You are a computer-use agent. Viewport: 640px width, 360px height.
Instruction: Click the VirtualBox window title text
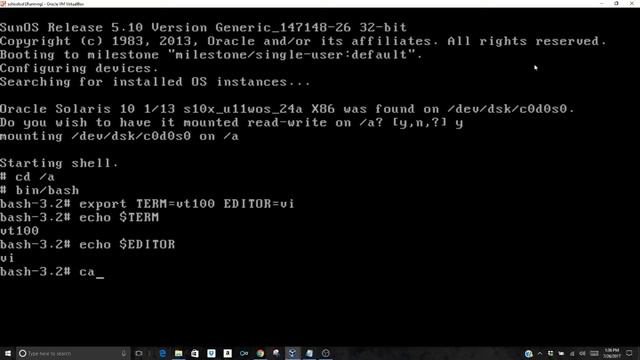(x=46, y=4)
